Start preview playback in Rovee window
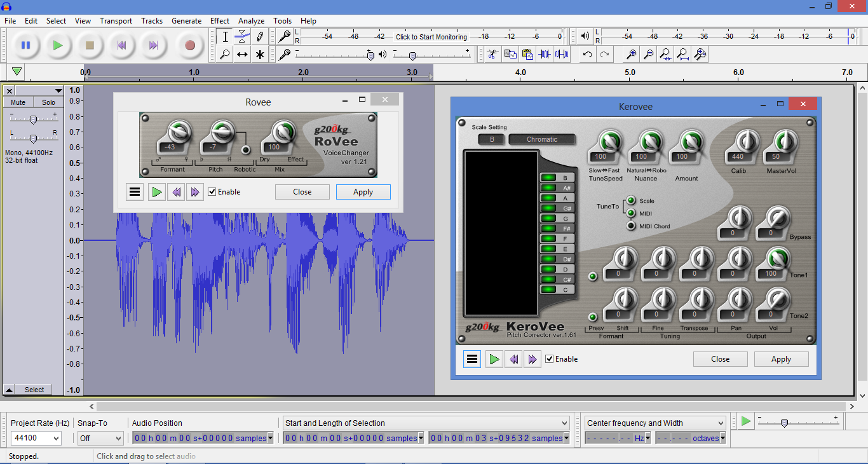Viewport: 868px width, 464px height. tap(156, 192)
